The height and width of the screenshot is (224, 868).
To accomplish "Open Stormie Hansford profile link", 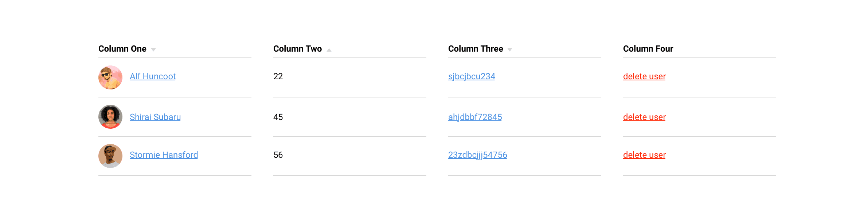I will click(164, 155).
